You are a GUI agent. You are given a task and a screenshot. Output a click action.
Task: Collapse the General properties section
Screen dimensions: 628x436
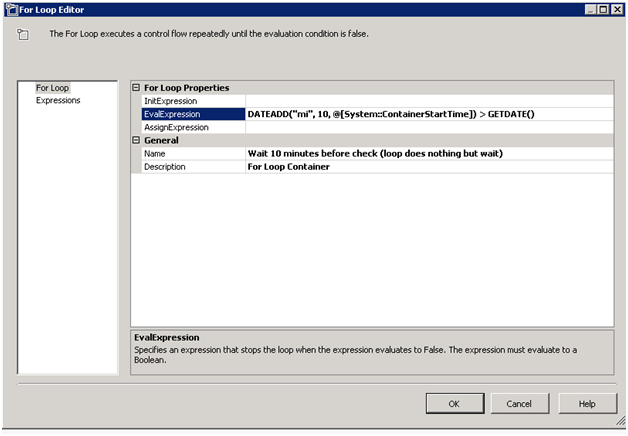click(x=137, y=140)
